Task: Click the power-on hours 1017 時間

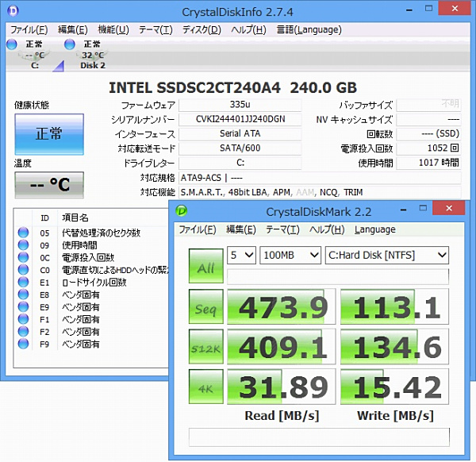Action: 428,163
